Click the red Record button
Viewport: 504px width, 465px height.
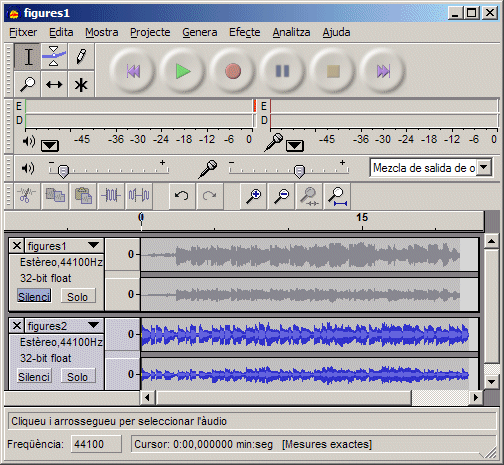[x=233, y=71]
